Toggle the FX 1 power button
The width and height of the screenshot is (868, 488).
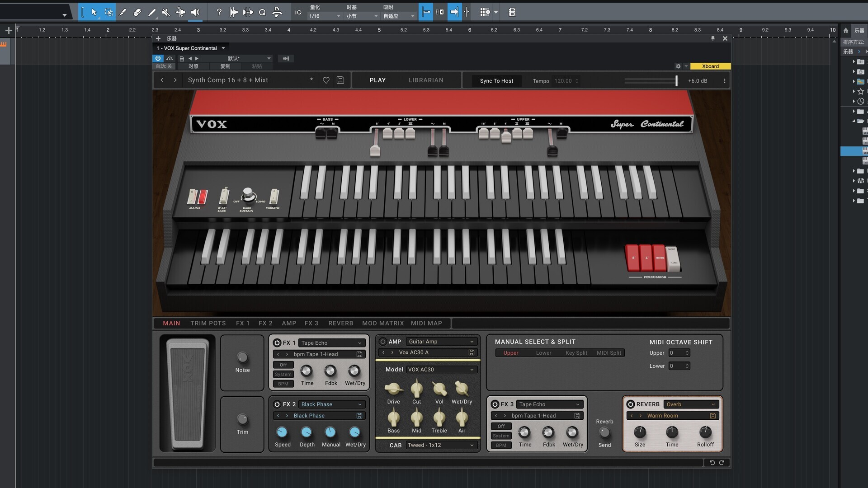coord(277,343)
